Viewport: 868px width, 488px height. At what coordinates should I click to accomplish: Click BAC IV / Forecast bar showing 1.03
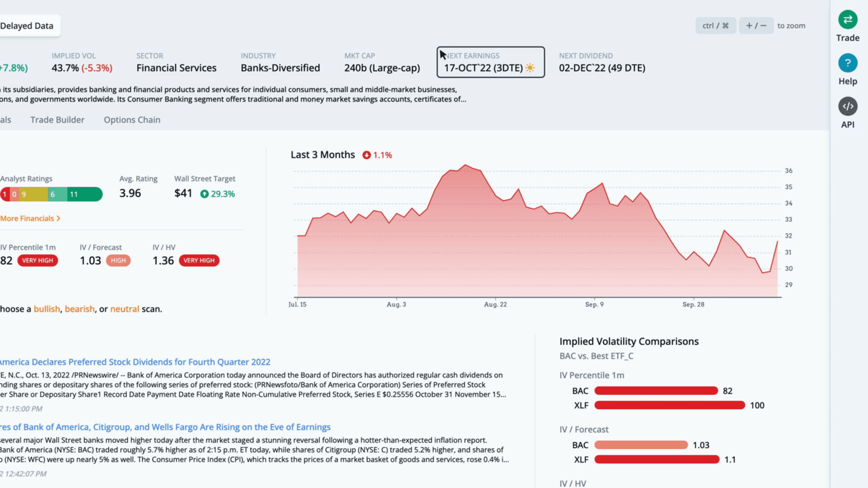click(x=641, y=445)
